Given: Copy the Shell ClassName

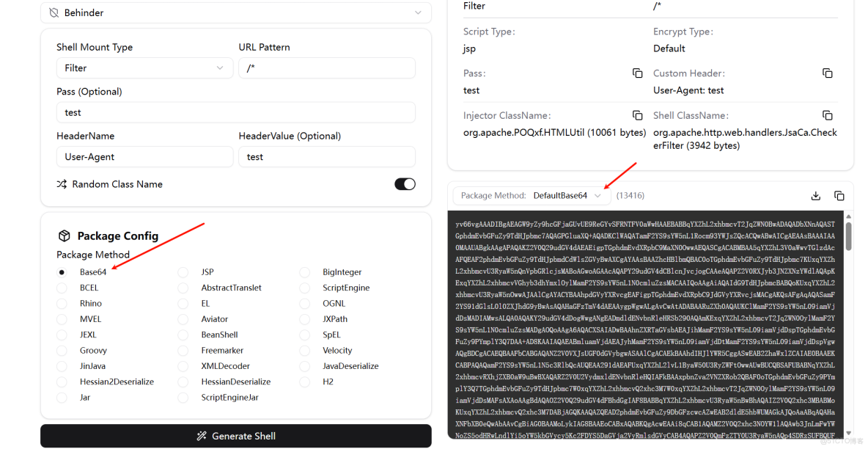Looking at the screenshot, I should pos(827,116).
